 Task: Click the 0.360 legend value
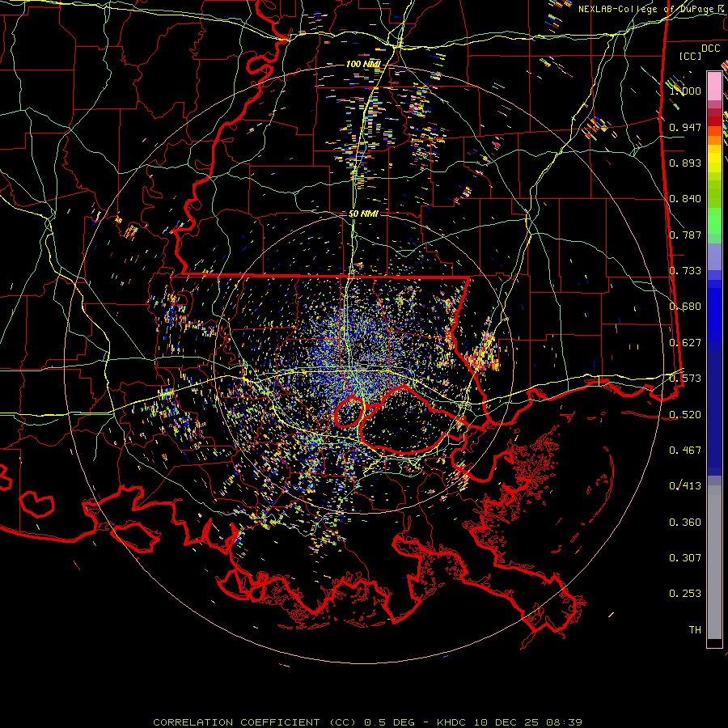(x=685, y=523)
